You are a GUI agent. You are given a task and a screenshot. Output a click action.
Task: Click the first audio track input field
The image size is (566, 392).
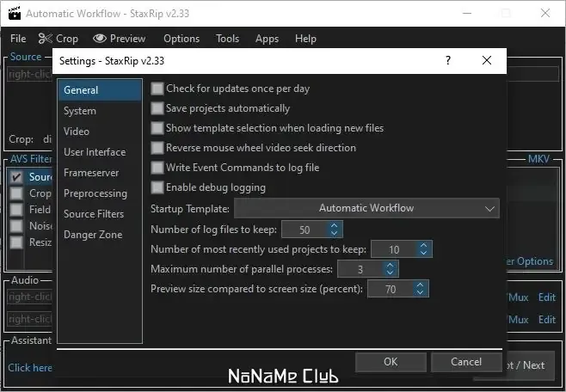(30, 297)
